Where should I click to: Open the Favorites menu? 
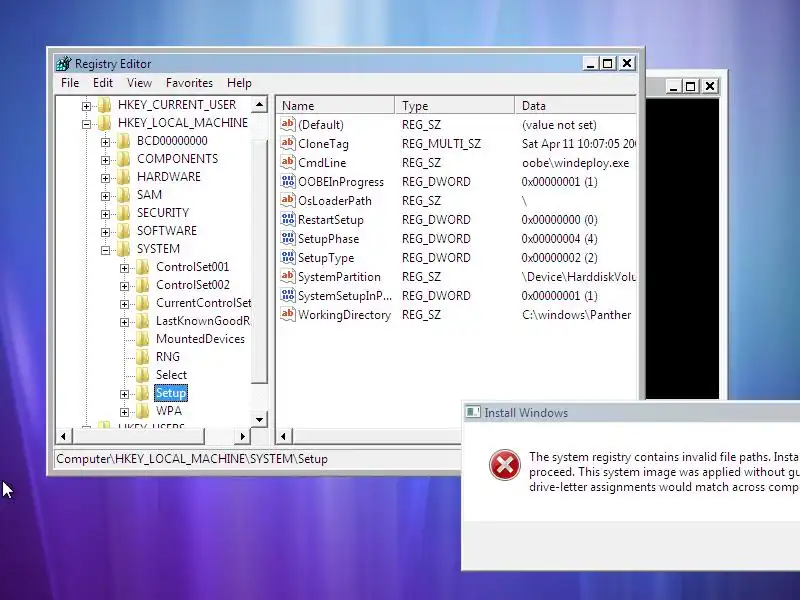click(189, 83)
